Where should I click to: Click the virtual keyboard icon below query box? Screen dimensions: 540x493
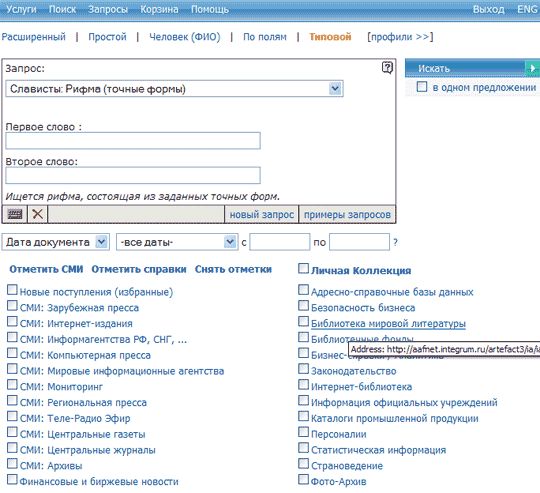click(14, 214)
